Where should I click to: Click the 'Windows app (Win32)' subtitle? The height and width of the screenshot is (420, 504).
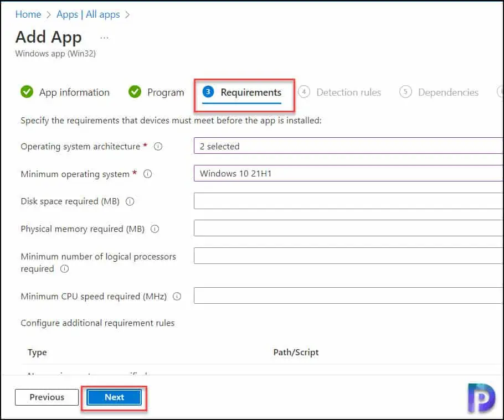click(x=55, y=53)
